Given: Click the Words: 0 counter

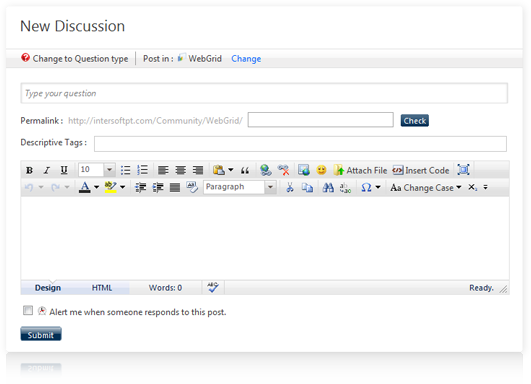Looking at the screenshot, I should tap(165, 288).
